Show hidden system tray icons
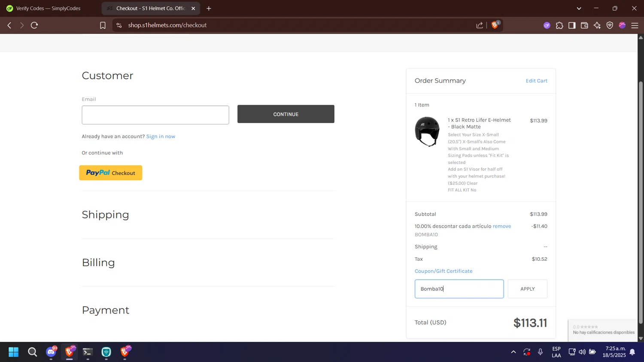 [513, 352]
